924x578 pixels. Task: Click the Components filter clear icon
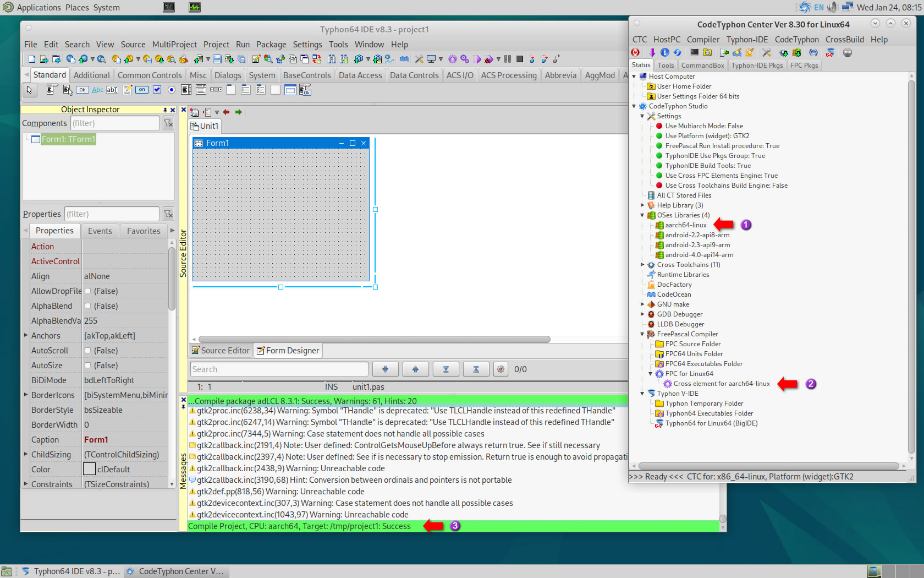[x=168, y=123]
